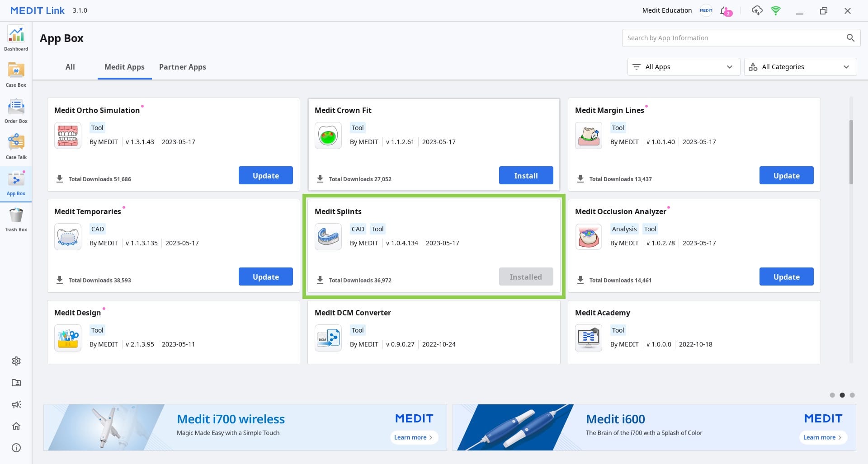Open Case Talk in the sidebar
The height and width of the screenshot is (464, 868).
coord(16,147)
